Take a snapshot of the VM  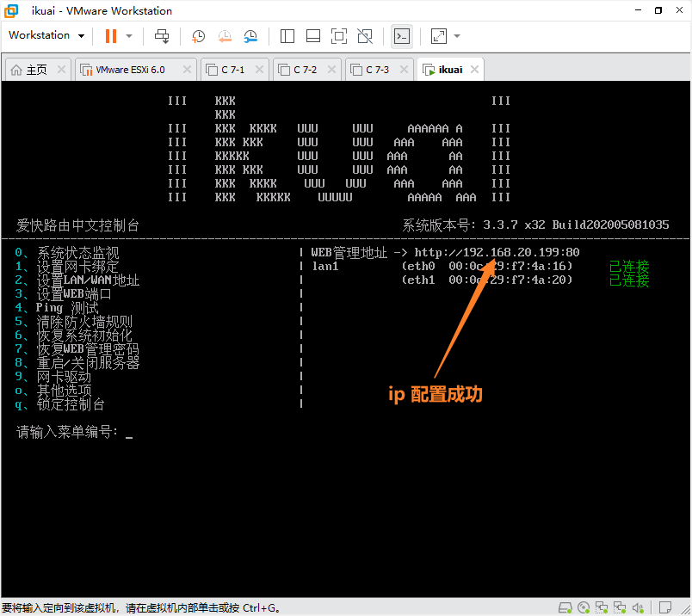click(x=198, y=36)
